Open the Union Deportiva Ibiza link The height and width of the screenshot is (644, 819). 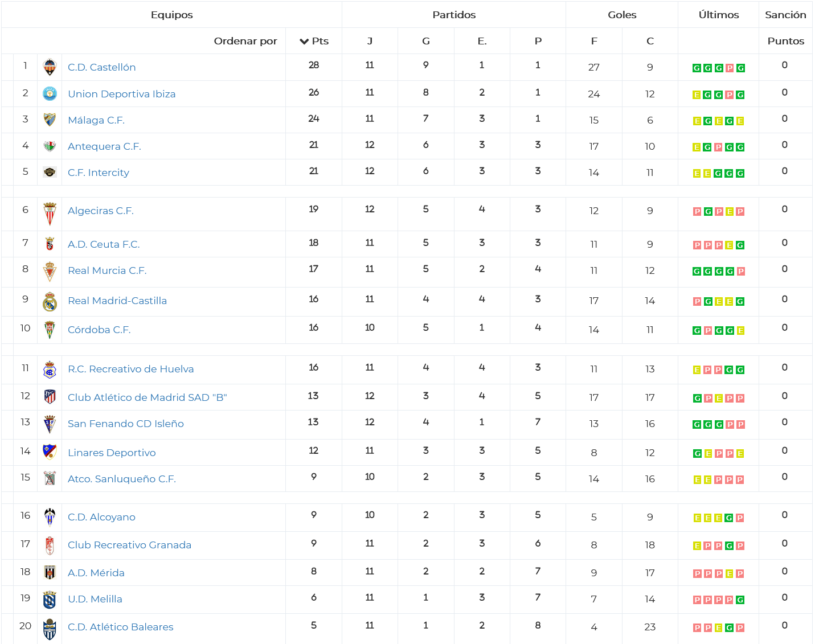tap(121, 94)
